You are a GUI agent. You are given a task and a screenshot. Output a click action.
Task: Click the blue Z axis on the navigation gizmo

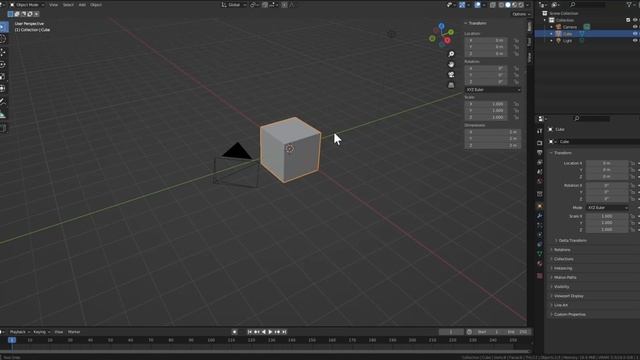442,26
